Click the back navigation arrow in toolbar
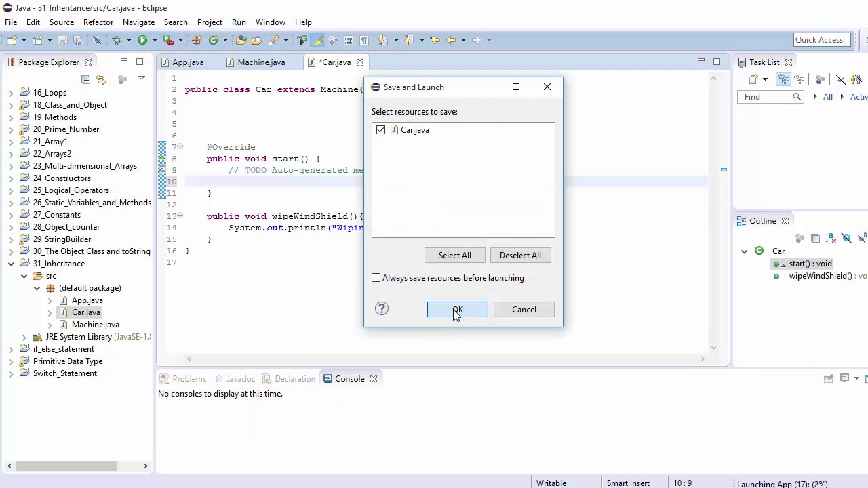 tap(451, 40)
